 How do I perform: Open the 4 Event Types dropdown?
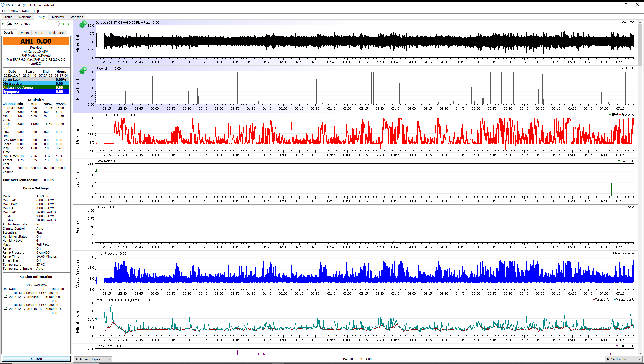point(93,359)
